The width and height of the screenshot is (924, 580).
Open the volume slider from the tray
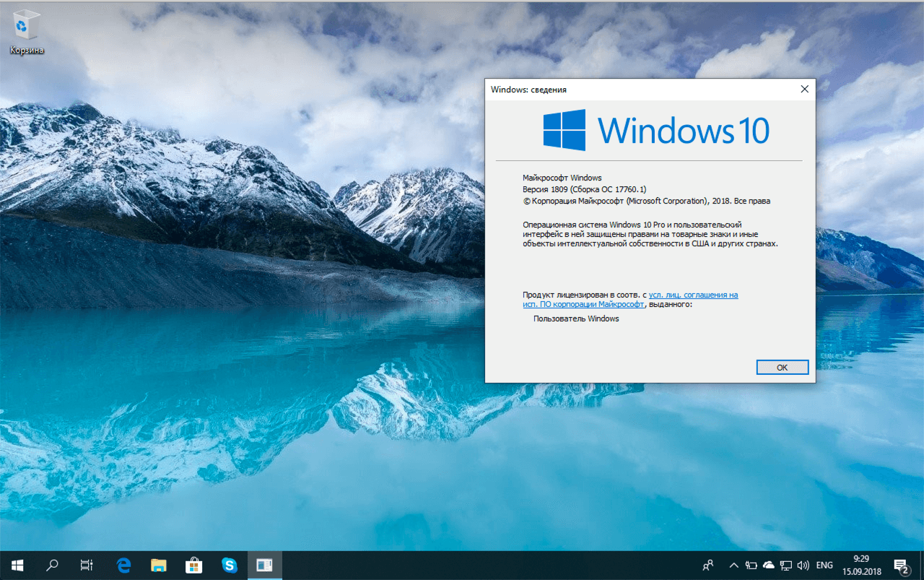[x=803, y=565]
